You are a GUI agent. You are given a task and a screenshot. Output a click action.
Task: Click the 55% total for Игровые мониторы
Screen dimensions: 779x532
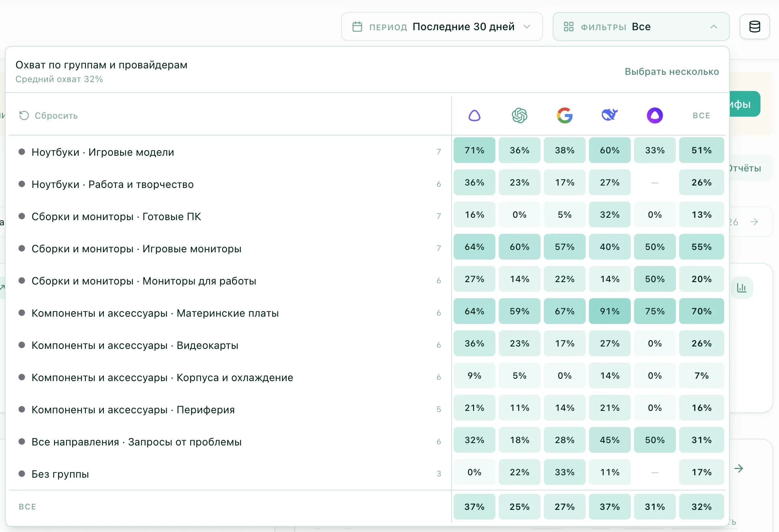(702, 247)
